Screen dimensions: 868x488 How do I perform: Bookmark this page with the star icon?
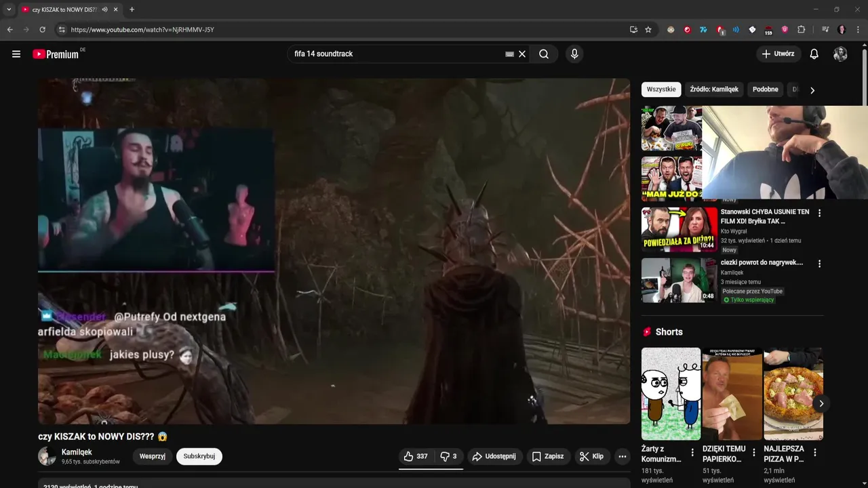click(x=648, y=30)
